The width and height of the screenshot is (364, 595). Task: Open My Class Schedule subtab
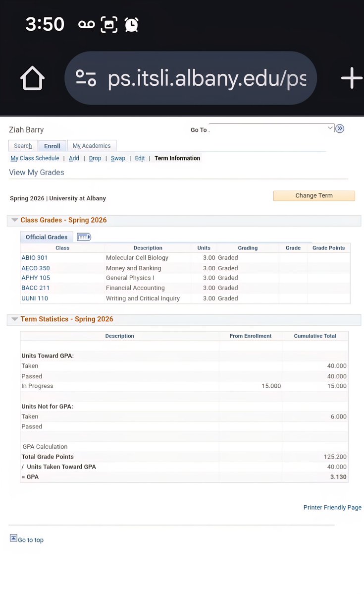coord(35,158)
